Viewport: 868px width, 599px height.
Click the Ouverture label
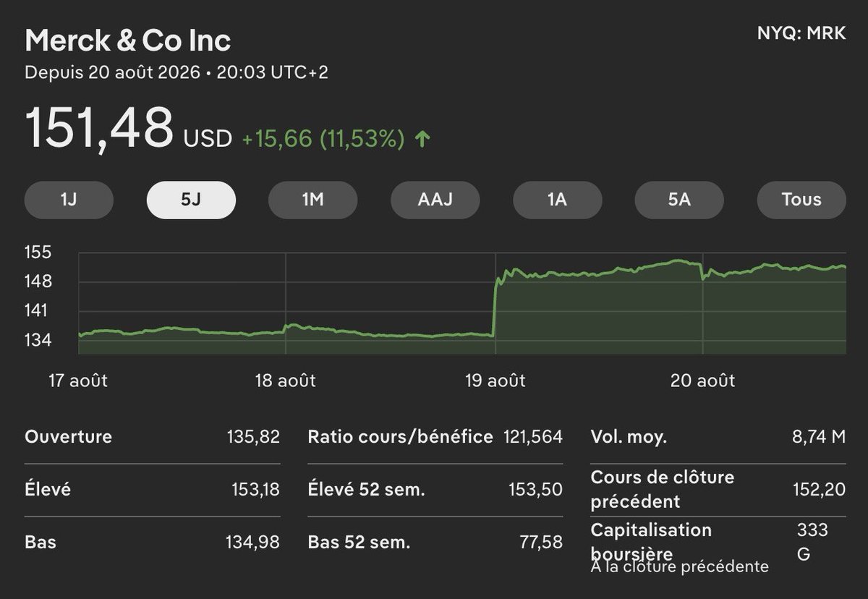[69, 437]
